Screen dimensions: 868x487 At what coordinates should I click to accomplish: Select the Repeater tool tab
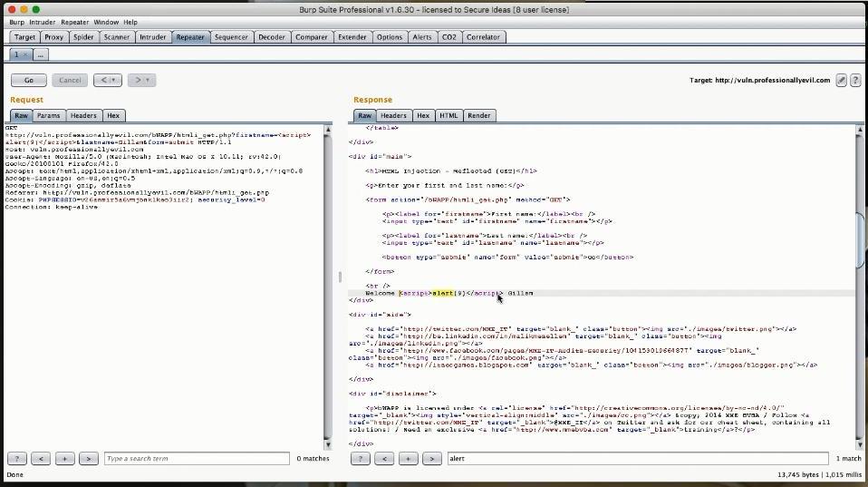pos(190,37)
